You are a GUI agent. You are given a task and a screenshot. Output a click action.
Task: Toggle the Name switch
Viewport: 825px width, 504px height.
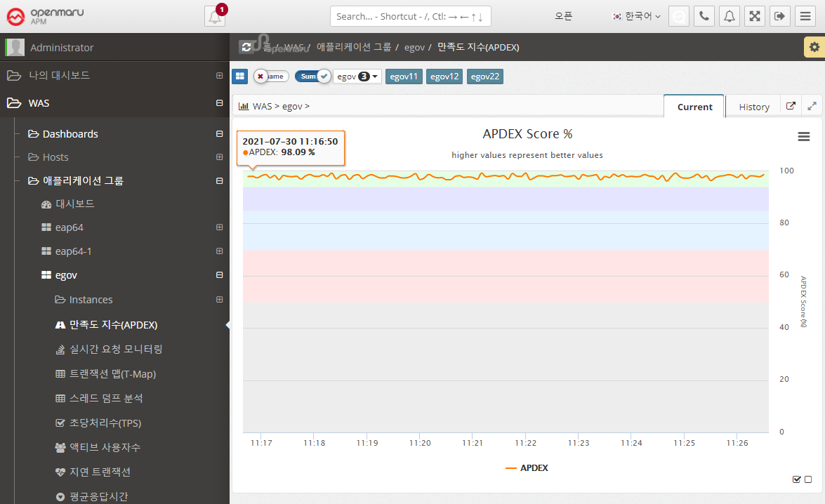(270, 76)
